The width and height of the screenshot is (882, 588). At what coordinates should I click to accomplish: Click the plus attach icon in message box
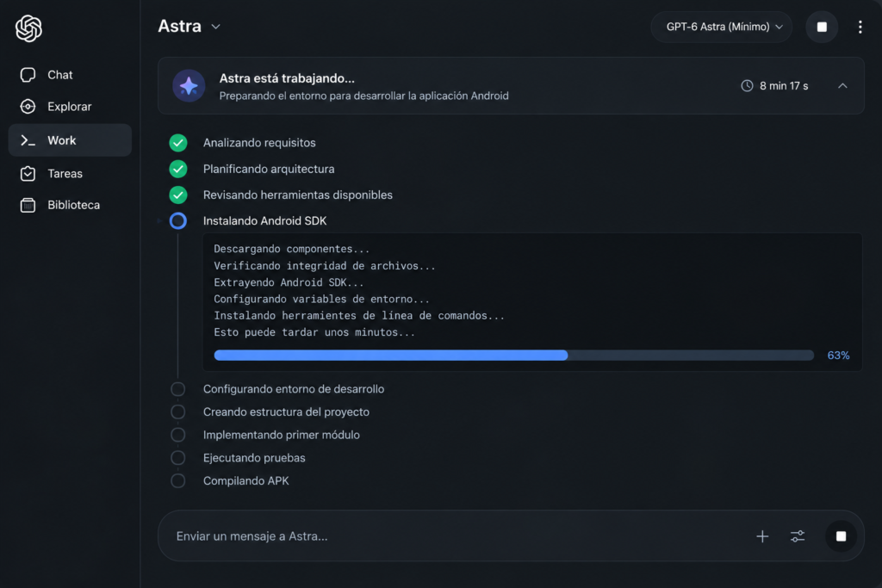click(x=762, y=536)
